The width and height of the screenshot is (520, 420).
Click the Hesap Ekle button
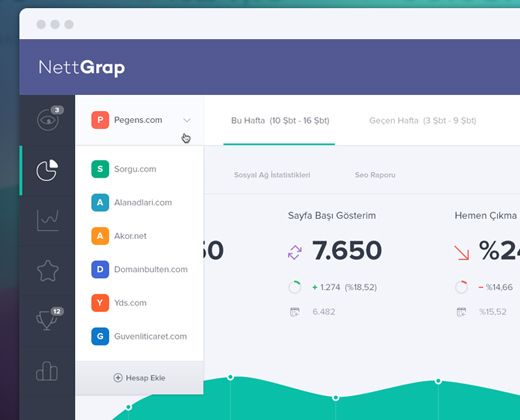139,378
